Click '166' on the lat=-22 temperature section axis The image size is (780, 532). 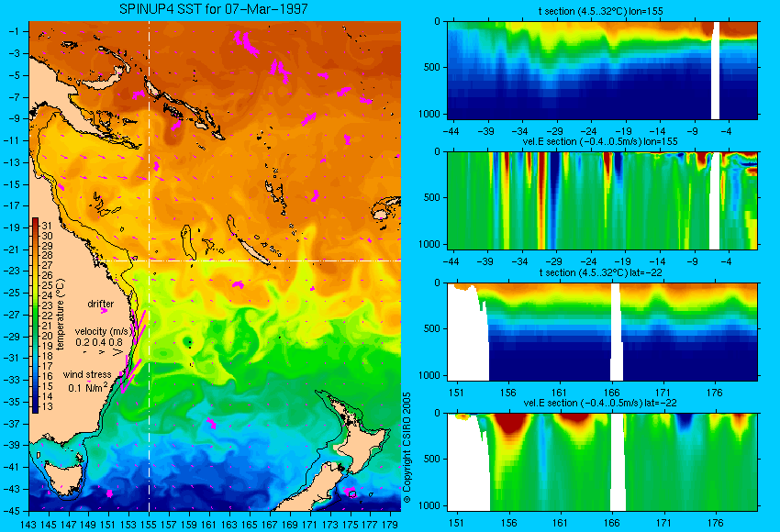611,393
